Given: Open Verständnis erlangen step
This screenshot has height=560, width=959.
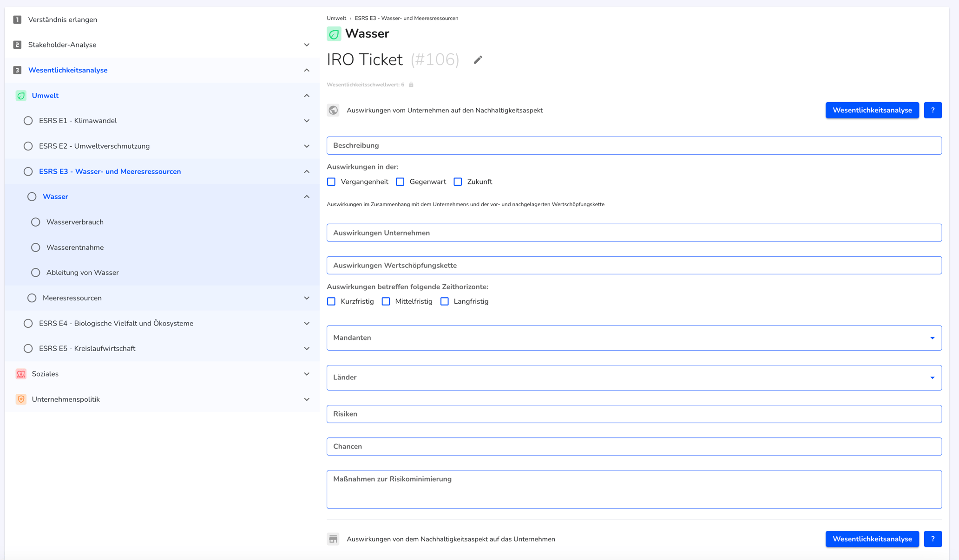Looking at the screenshot, I should click(x=63, y=20).
